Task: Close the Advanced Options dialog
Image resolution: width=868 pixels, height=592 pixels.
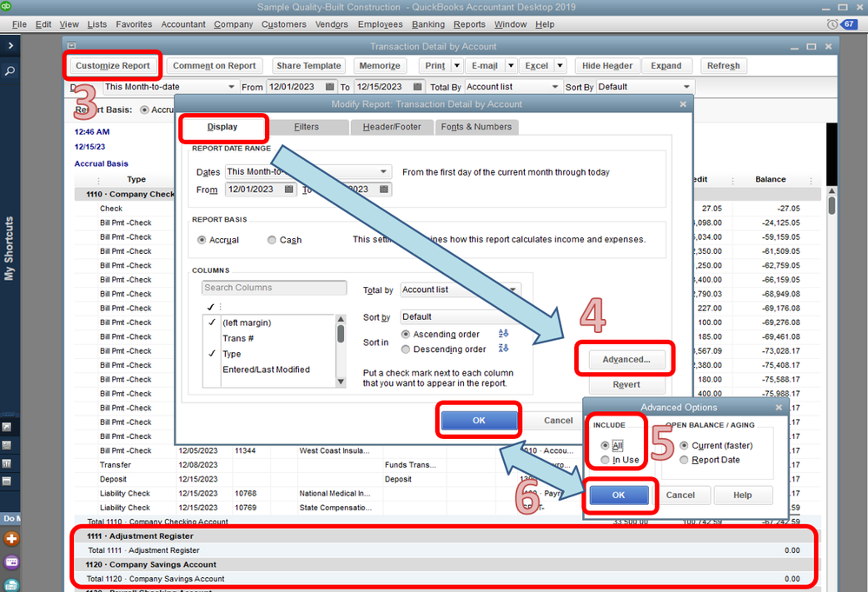Action: click(779, 407)
